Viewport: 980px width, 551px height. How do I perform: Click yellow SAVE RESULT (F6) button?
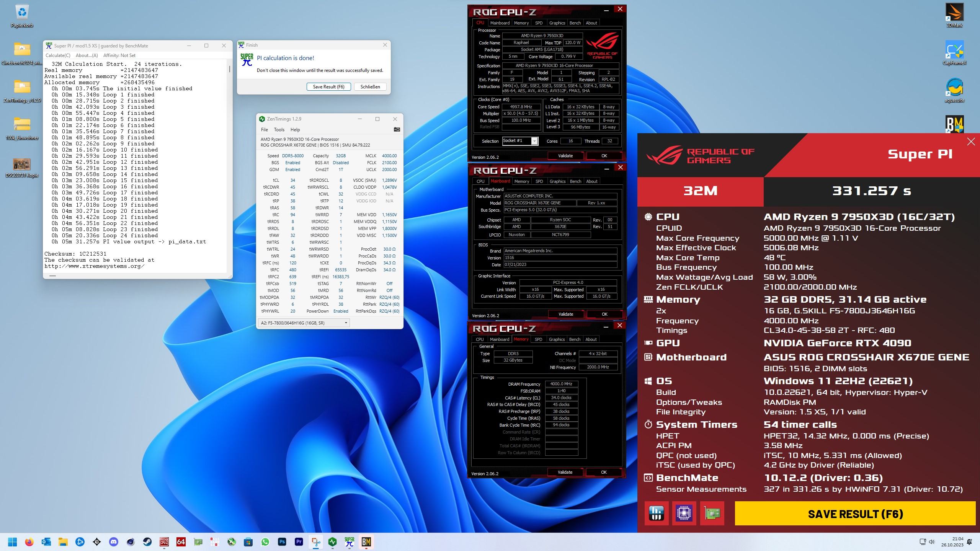pos(855,514)
